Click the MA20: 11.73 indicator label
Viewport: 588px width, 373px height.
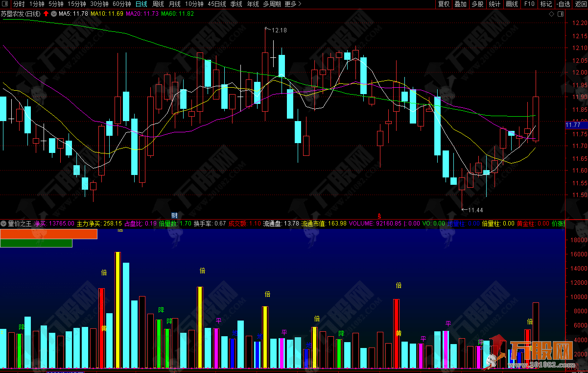click(142, 14)
